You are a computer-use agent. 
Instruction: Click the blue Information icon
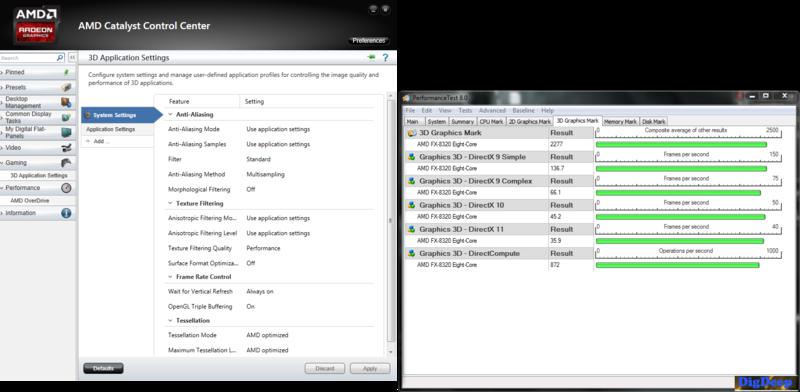tap(66, 213)
